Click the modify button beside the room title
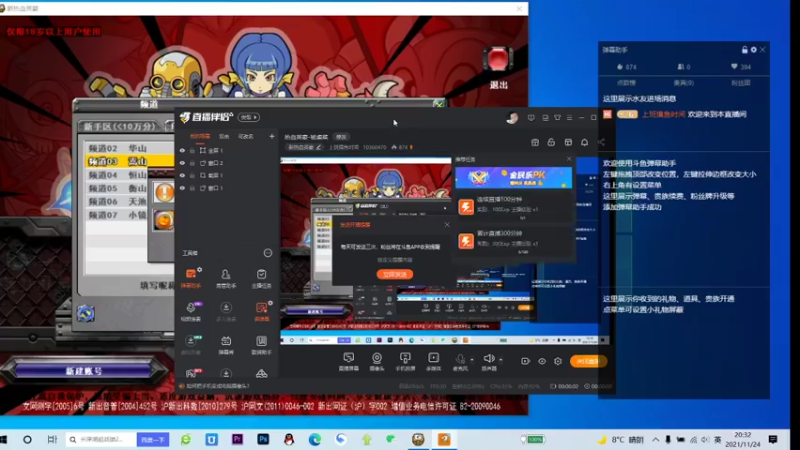The image size is (800, 450). pos(341,137)
